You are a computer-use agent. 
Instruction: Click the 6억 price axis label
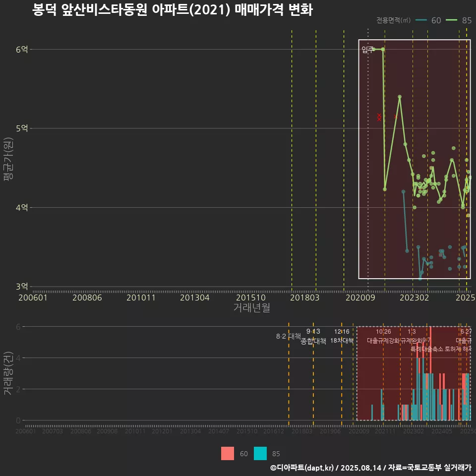pyautogui.click(x=22, y=49)
